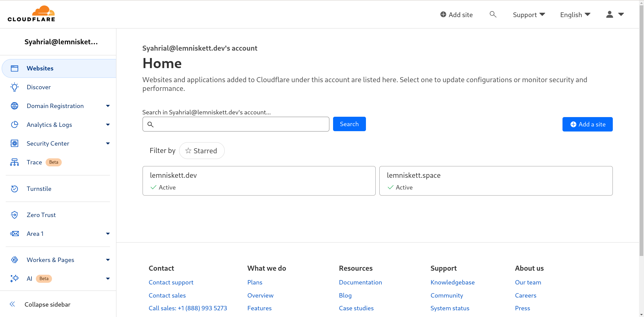The width and height of the screenshot is (644, 317).
Task: Click the Domain Registration globe icon
Action: [x=14, y=106]
